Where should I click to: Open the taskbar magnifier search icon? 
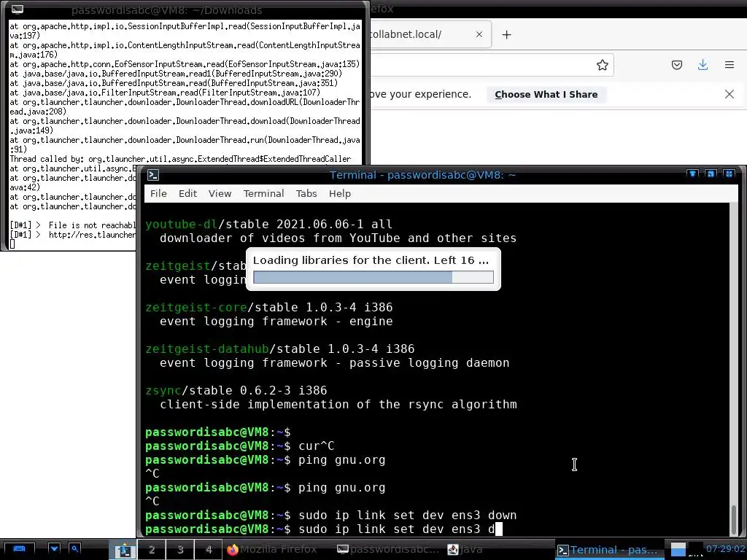click(75, 548)
